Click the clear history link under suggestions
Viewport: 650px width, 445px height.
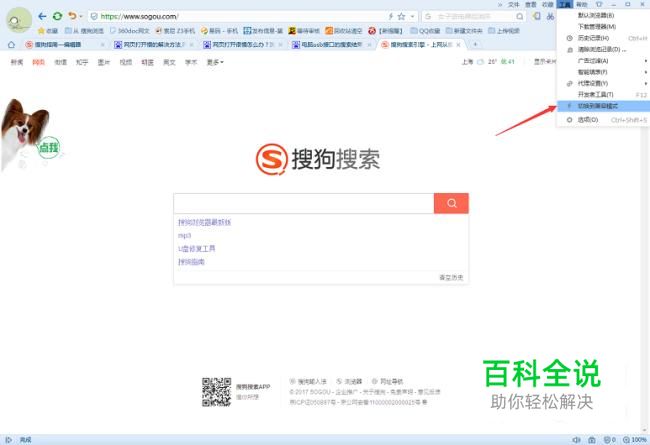point(451,277)
